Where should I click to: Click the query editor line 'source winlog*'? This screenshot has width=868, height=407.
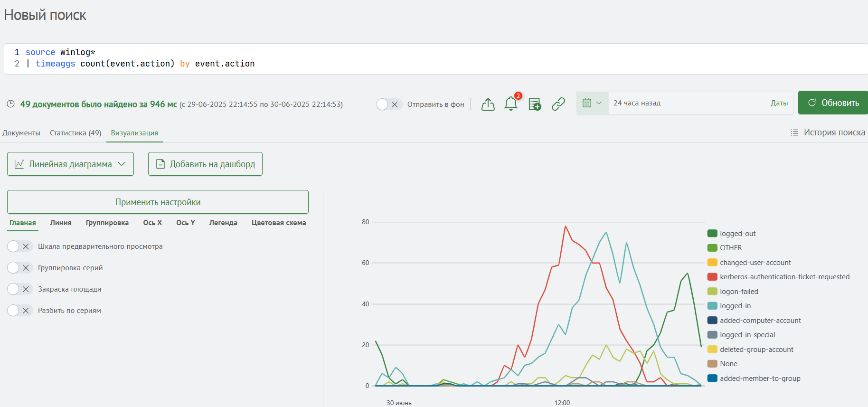click(60, 52)
